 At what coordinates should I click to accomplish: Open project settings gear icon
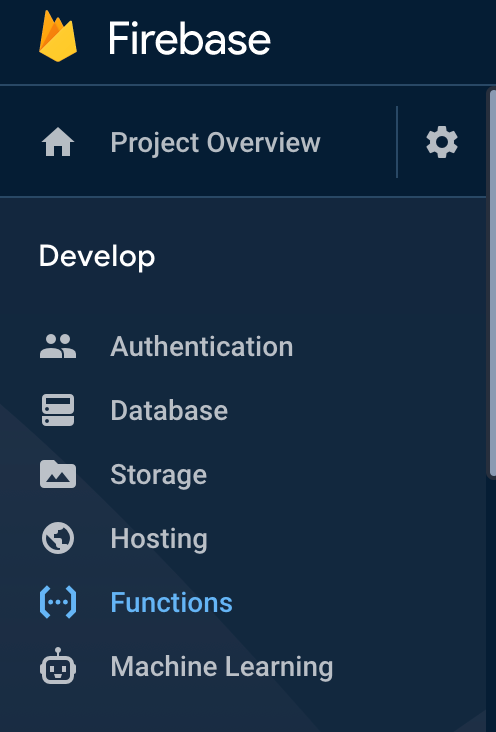coord(442,142)
